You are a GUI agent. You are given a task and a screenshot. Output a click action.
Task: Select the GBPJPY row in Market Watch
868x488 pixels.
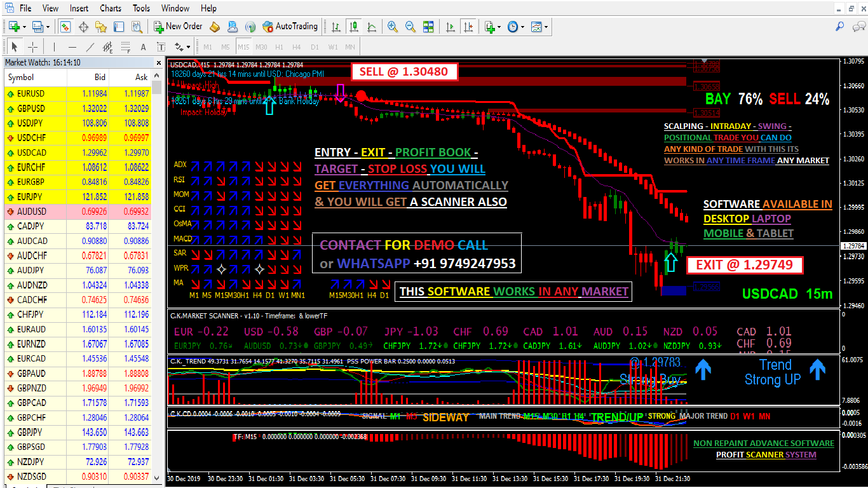78,432
